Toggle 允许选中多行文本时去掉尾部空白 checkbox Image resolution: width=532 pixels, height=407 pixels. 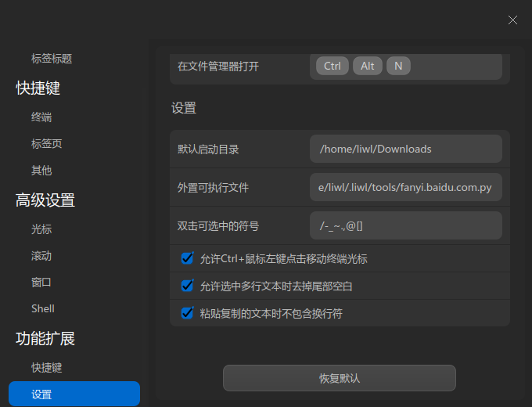[x=187, y=286]
